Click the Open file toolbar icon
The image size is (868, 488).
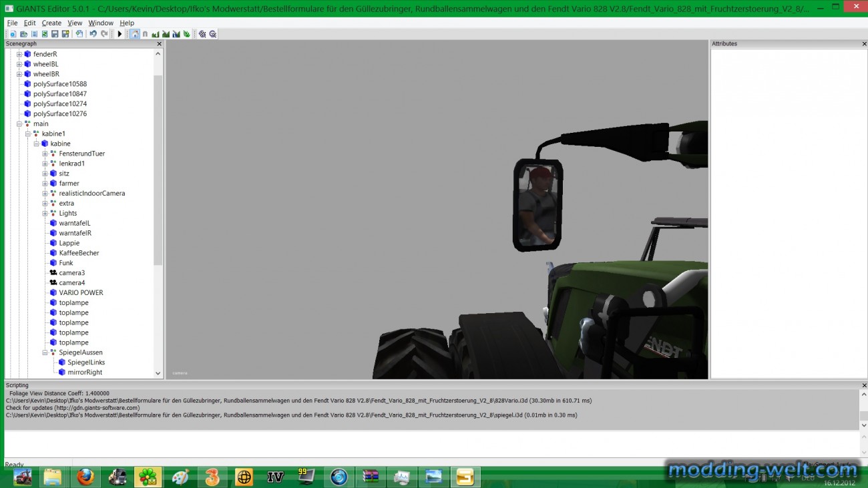23,34
